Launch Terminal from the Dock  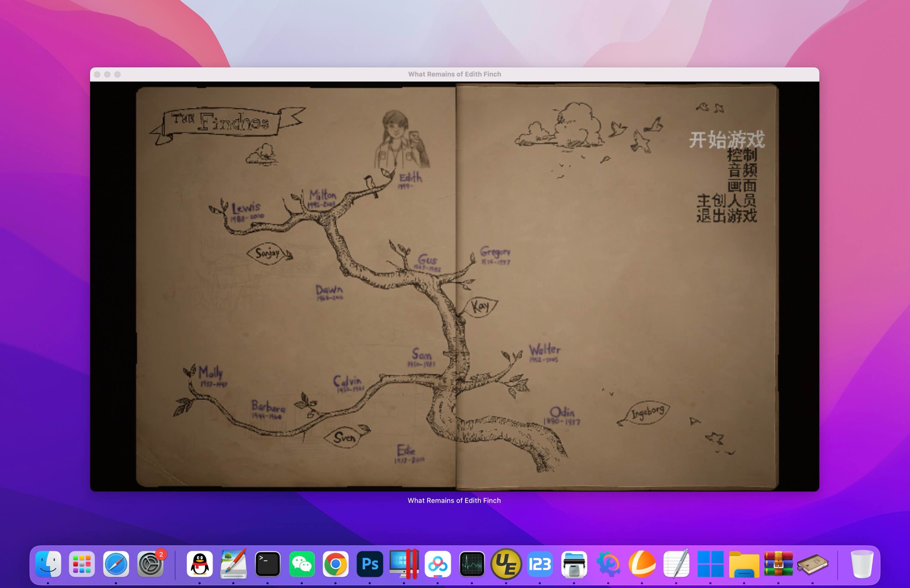coord(267,564)
